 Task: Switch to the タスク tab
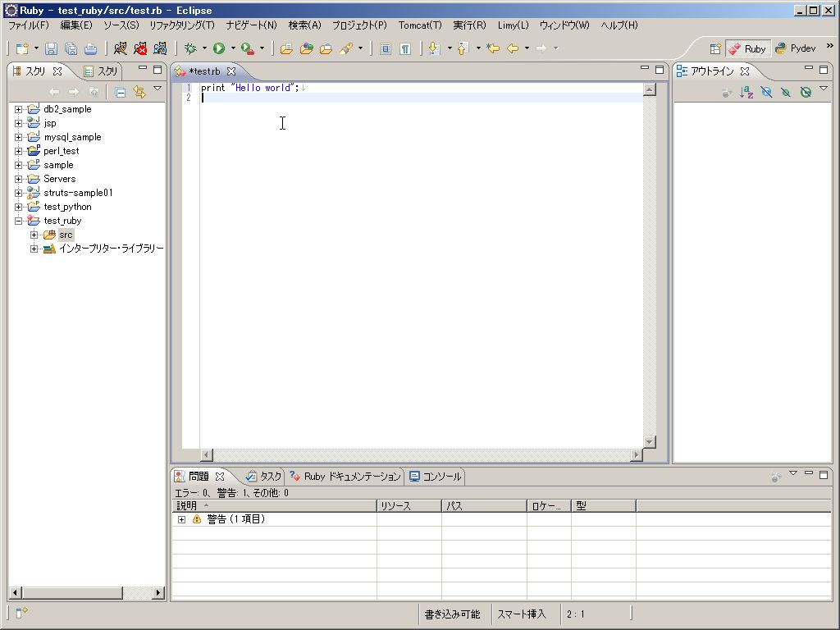pyautogui.click(x=263, y=477)
